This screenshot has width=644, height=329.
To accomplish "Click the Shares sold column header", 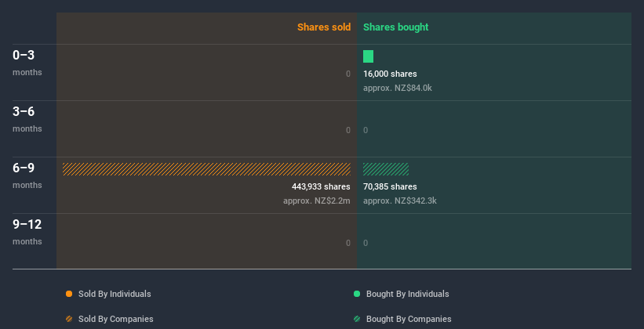I will click(x=324, y=27).
